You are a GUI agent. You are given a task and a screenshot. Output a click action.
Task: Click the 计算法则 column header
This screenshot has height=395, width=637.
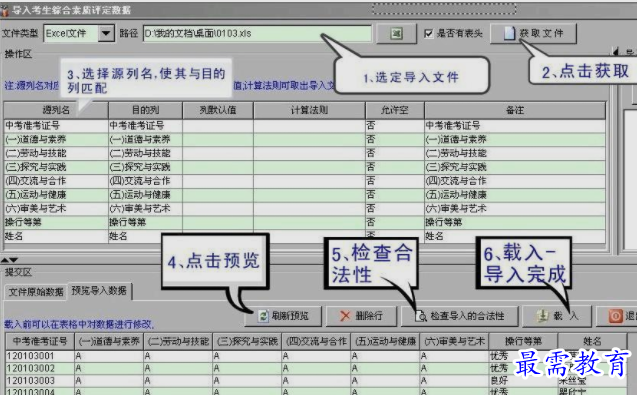click(309, 110)
